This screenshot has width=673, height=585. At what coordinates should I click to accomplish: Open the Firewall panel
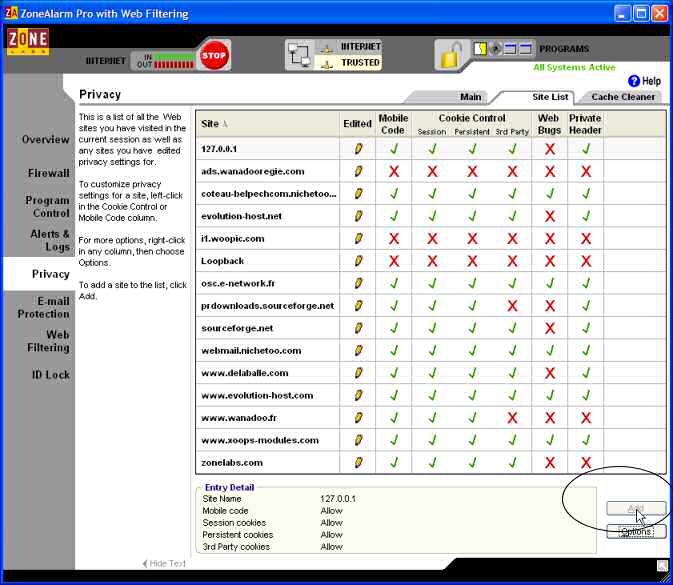tap(49, 173)
